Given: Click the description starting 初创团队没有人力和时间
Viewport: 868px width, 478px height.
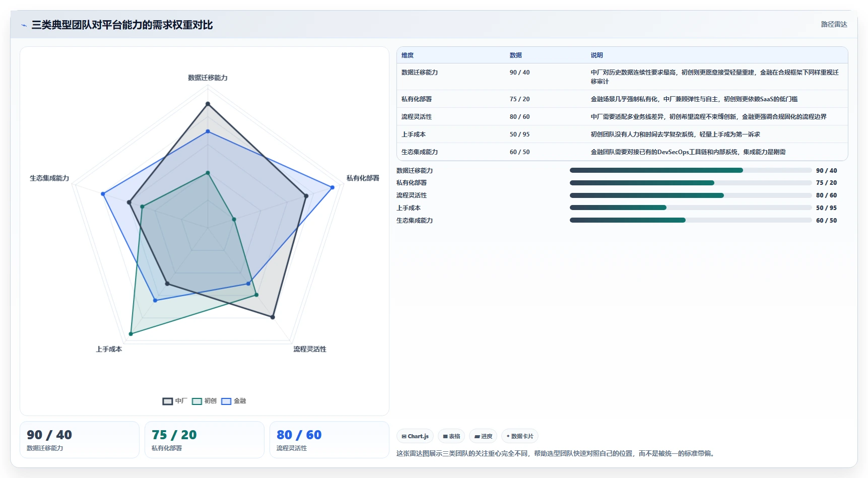Looking at the screenshot, I should point(676,134).
